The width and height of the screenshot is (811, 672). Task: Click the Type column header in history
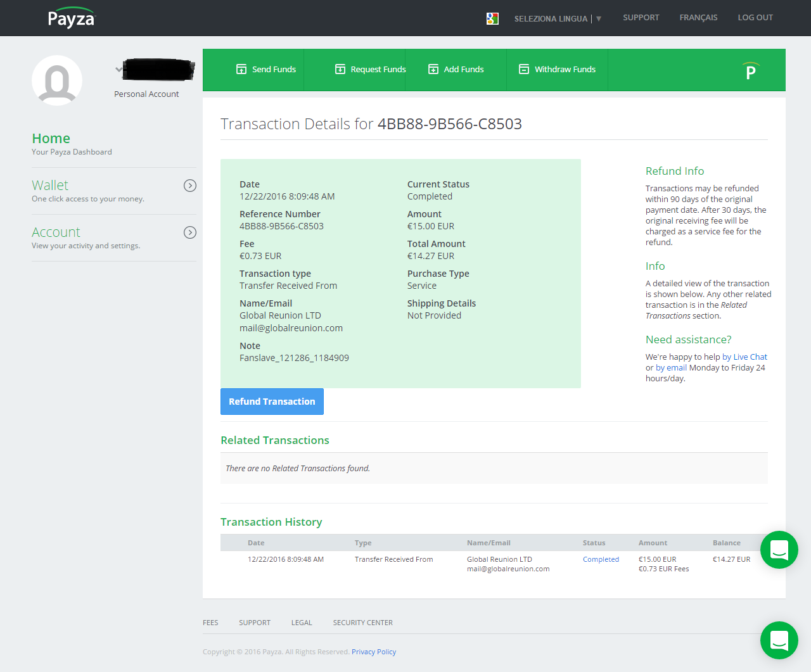coord(363,543)
